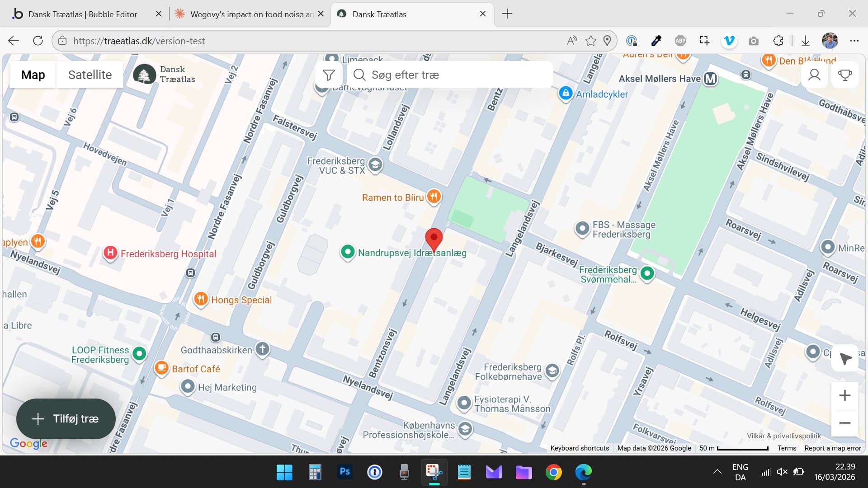This screenshot has width=868, height=488.
Task: Switch map view to Satellite
Action: tap(90, 75)
